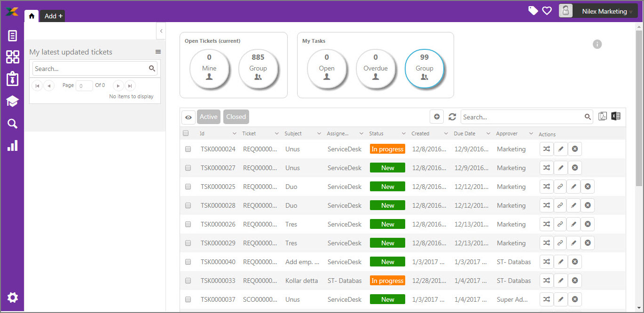Open the knowledge base graduation cap icon
The width and height of the screenshot is (644, 313).
12,101
